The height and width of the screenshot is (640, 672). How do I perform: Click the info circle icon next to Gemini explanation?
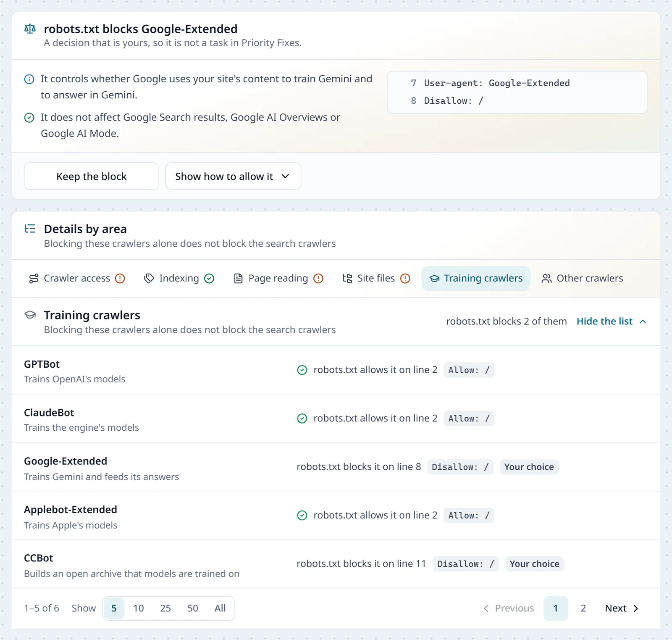tap(29, 79)
